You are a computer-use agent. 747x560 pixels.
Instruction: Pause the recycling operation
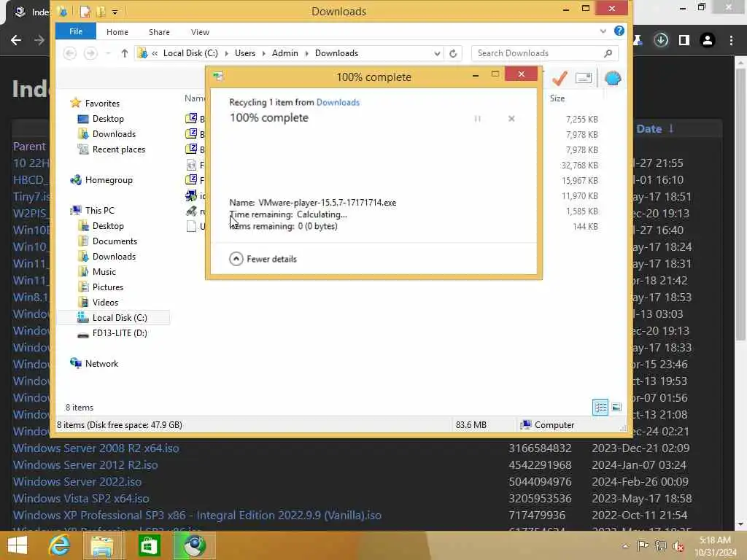pyautogui.click(x=477, y=119)
